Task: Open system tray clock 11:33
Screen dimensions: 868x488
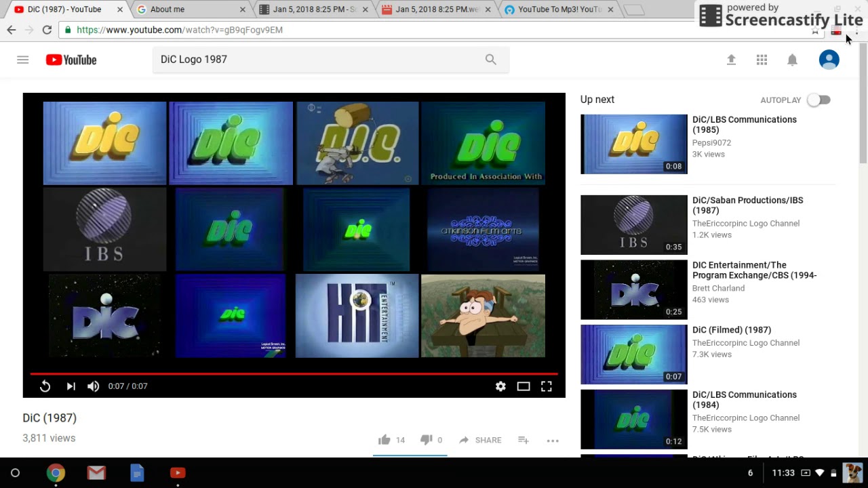Action: tap(783, 473)
